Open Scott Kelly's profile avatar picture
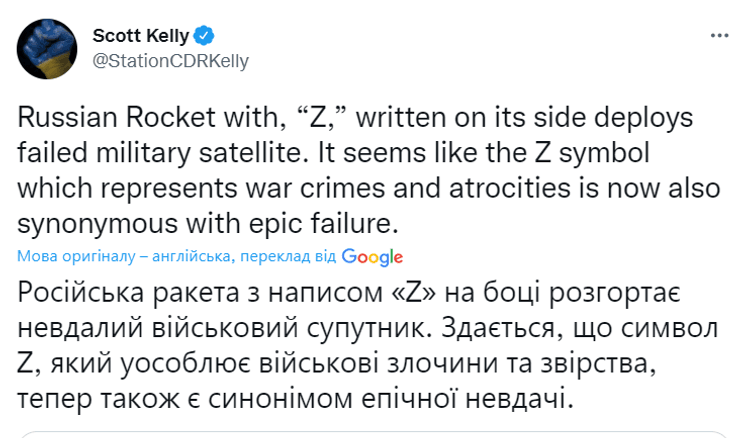 (x=50, y=47)
